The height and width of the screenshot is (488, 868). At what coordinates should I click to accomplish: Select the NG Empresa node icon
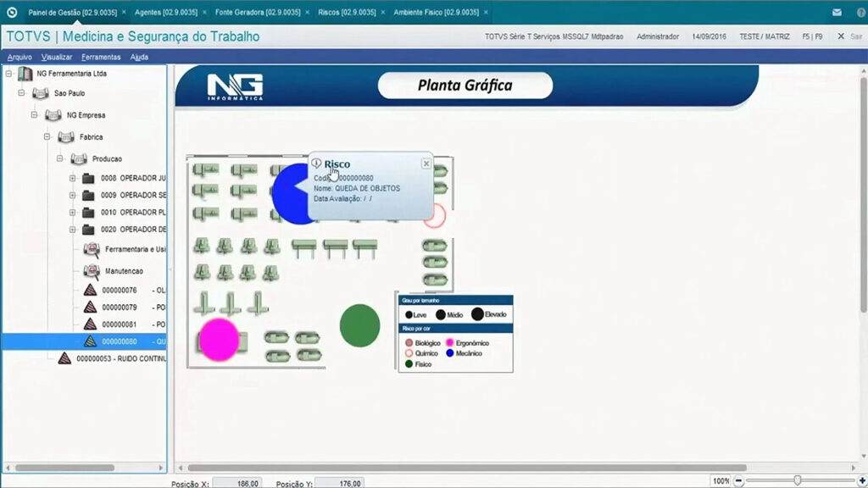53,115
